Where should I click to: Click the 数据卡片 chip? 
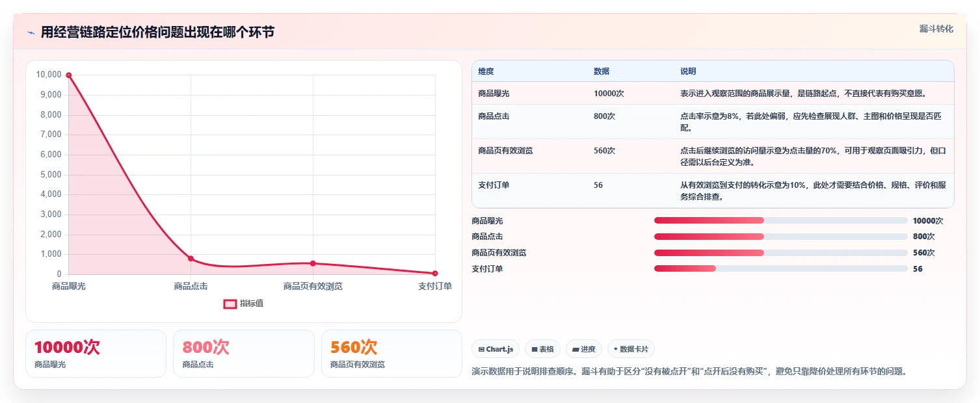[631, 349]
